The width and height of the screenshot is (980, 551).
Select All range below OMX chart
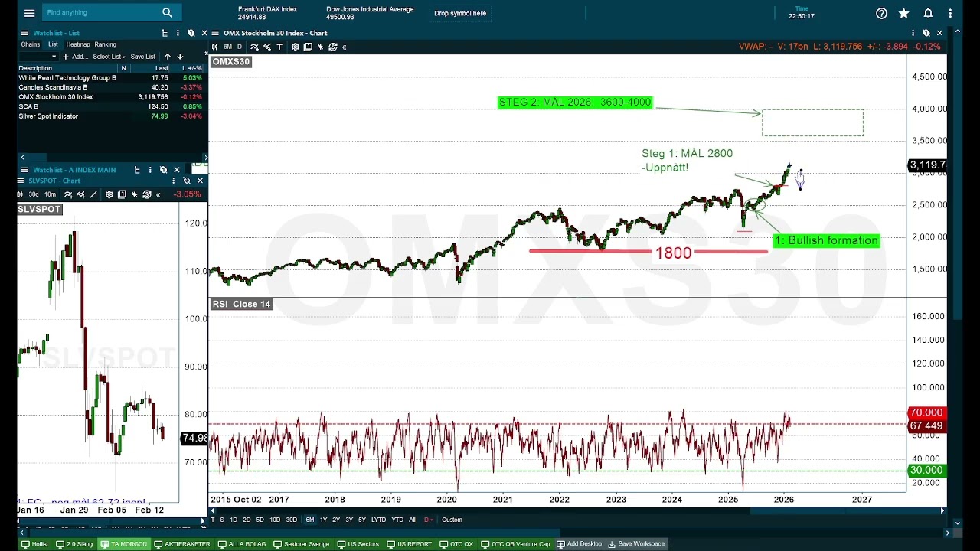[x=412, y=520]
